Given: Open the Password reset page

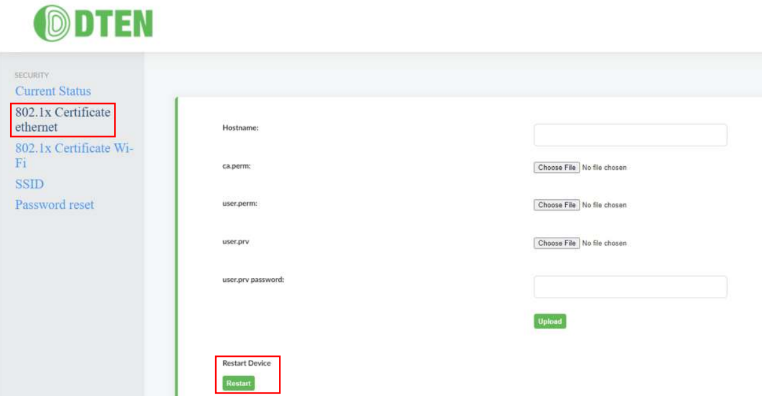Looking at the screenshot, I should pyautogui.click(x=54, y=205).
